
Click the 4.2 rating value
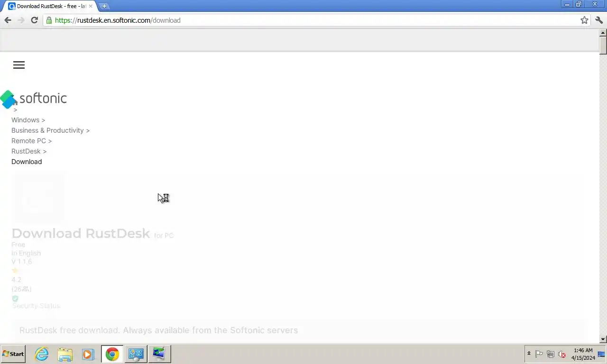pyautogui.click(x=16, y=280)
